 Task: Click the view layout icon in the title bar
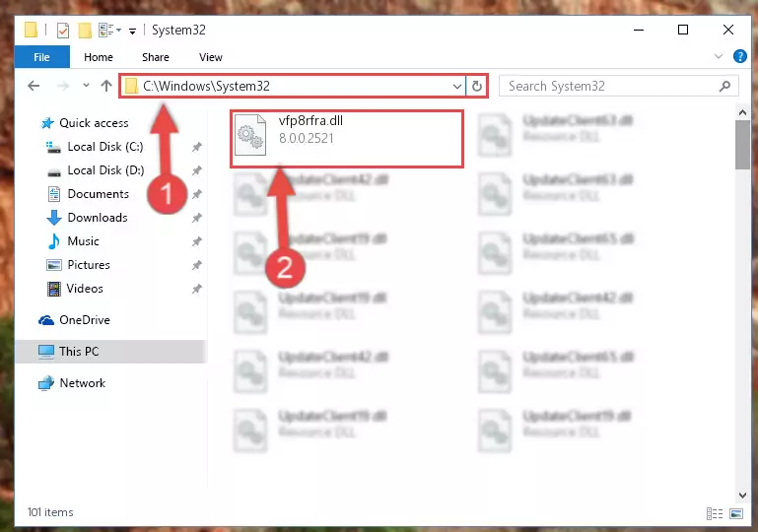109,30
